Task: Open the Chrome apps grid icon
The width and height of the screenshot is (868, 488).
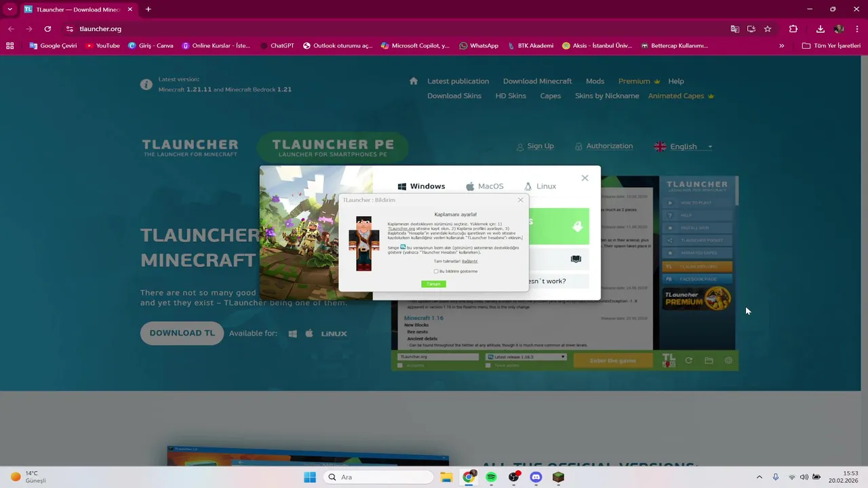Action: click(x=10, y=45)
